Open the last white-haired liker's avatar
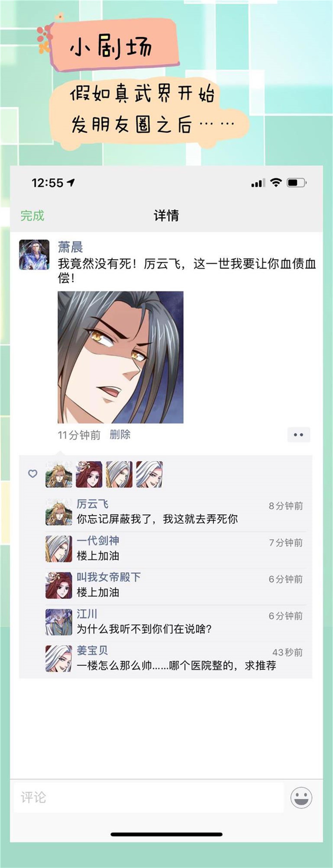The image size is (333, 868). [149, 474]
